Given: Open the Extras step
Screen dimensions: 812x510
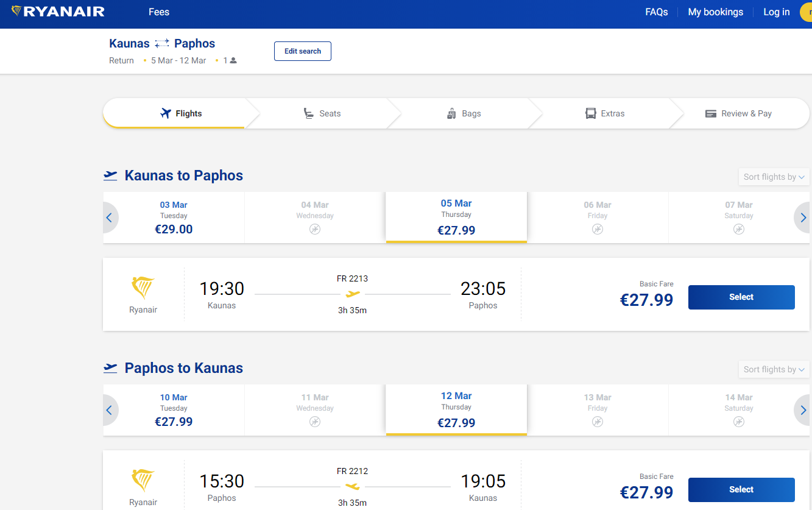Looking at the screenshot, I should [x=605, y=113].
